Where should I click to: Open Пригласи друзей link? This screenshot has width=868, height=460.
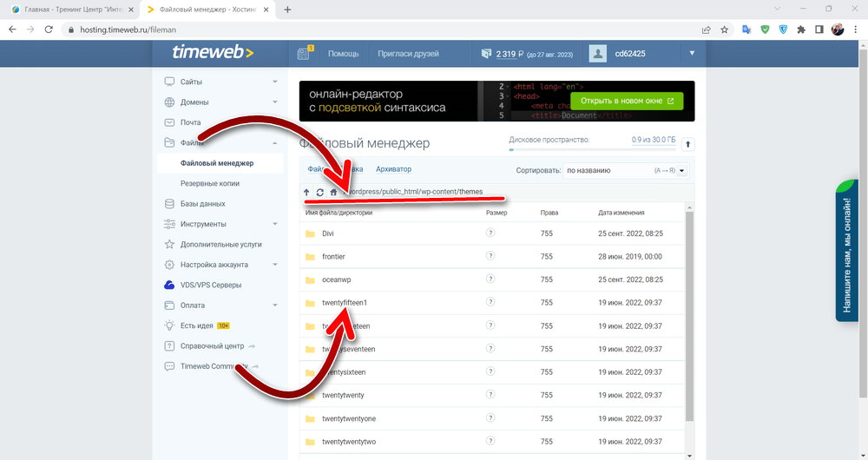(x=408, y=54)
